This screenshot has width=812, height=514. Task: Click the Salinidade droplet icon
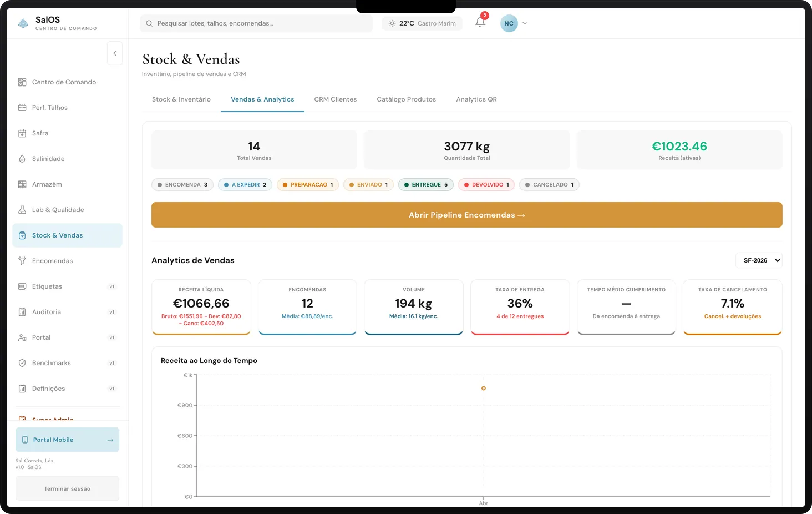[x=22, y=158]
